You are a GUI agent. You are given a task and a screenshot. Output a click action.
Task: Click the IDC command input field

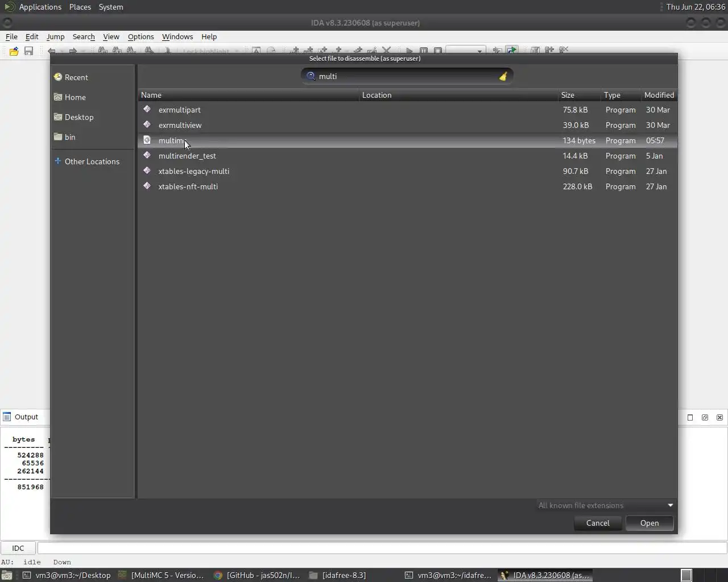click(x=382, y=548)
